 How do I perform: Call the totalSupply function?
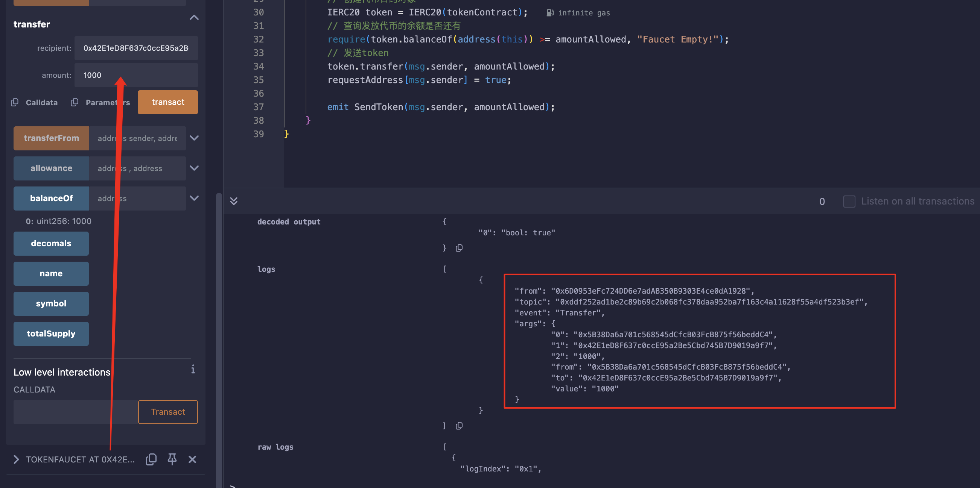[x=51, y=334]
